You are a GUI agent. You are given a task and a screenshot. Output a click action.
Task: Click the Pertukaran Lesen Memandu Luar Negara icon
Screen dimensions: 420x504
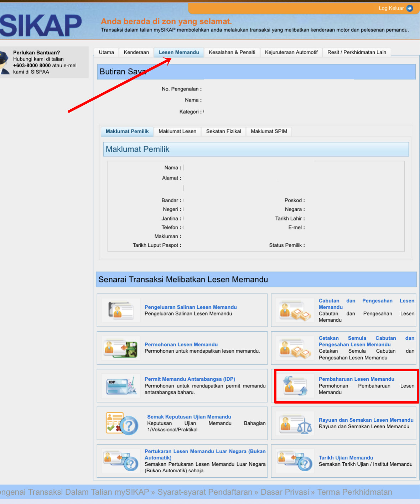pos(121,461)
